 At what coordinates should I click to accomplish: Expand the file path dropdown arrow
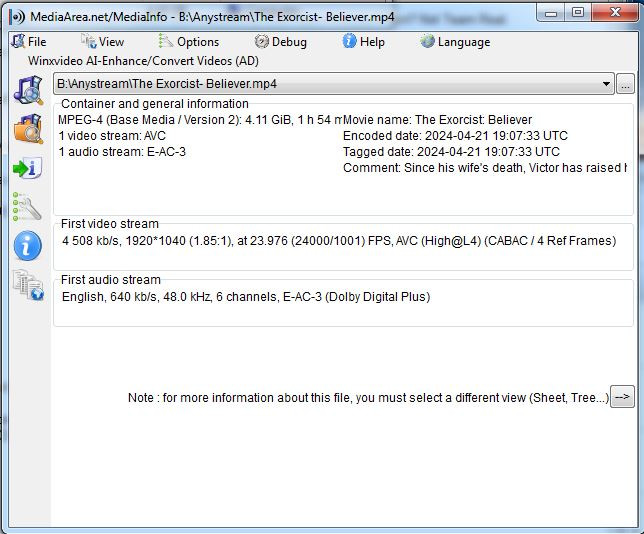[x=606, y=84]
